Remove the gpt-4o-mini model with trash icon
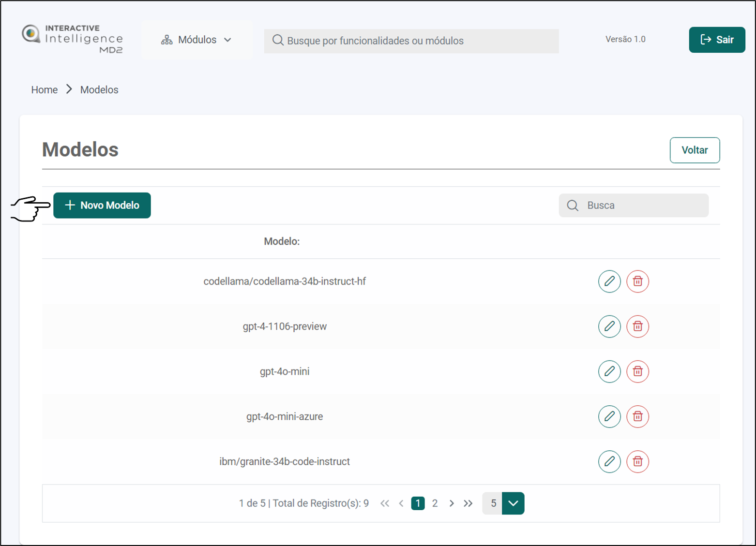The width and height of the screenshot is (756, 546). click(637, 371)
